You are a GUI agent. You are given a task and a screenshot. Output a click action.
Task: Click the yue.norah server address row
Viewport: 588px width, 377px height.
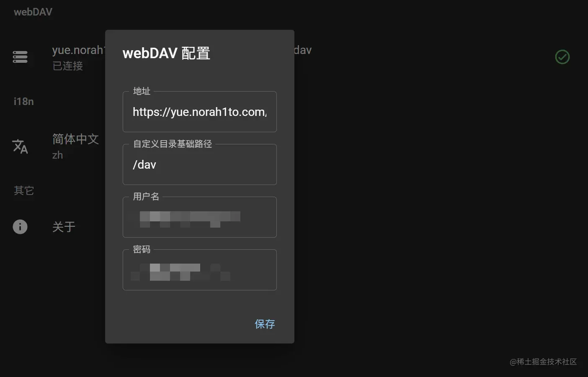[293, 57]
